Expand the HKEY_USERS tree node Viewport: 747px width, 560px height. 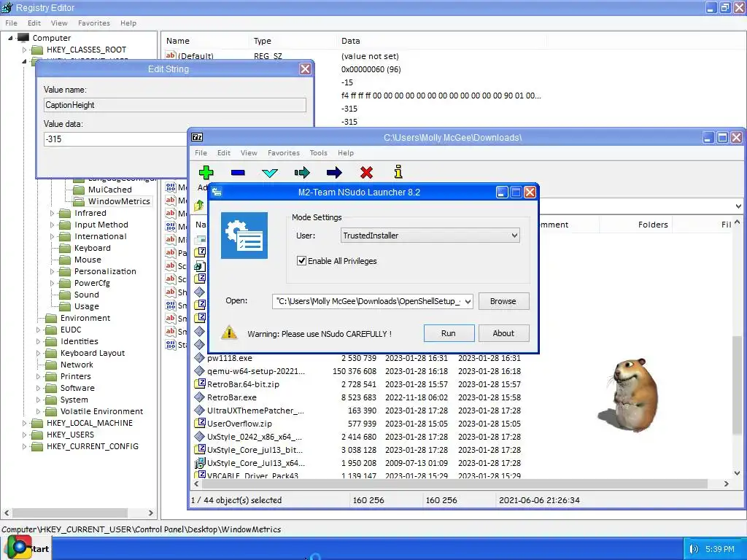24,435
